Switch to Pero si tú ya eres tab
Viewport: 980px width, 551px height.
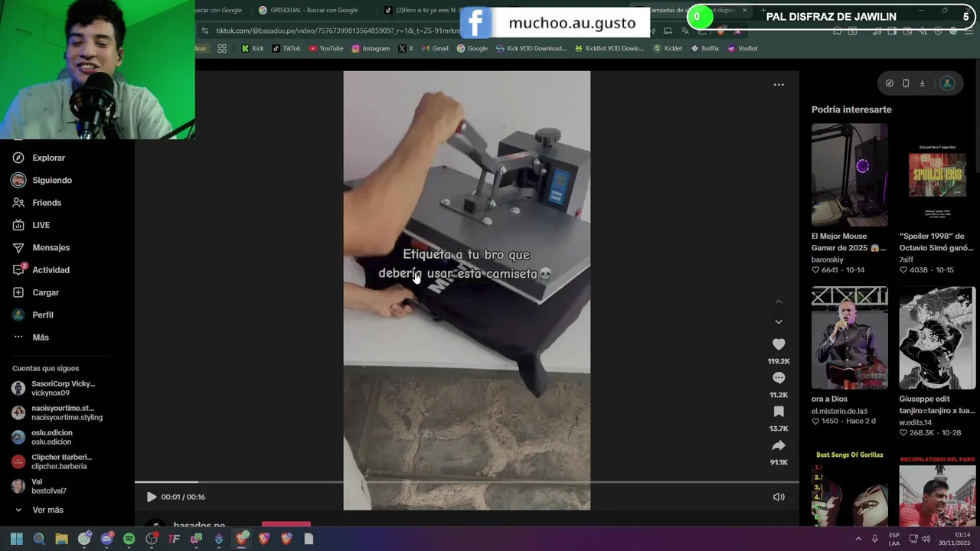[x=421, y=10]
